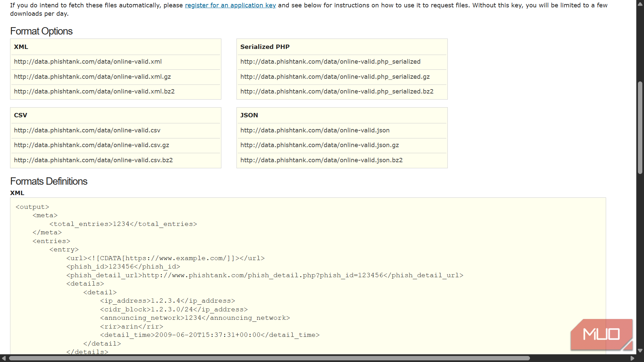644x362 pixels.
Task: Click the bold XML label above the code block
Action: (17, 193)
